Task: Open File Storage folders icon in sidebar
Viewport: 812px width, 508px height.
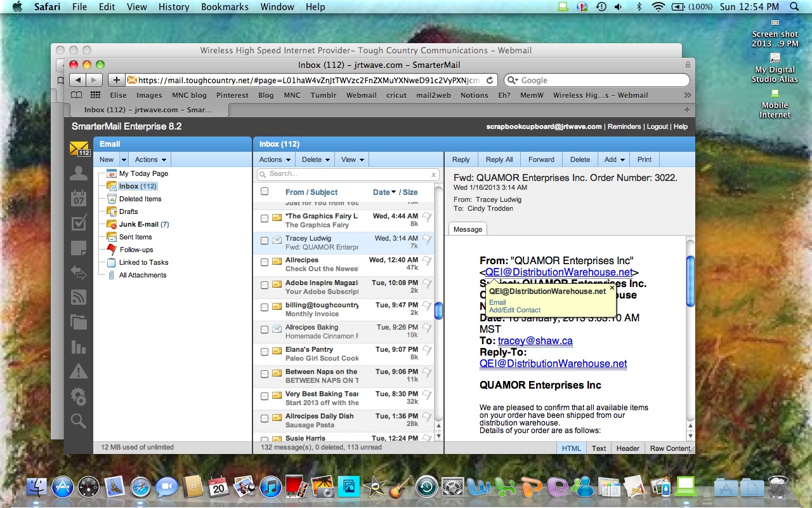Action: click(79, 321)
